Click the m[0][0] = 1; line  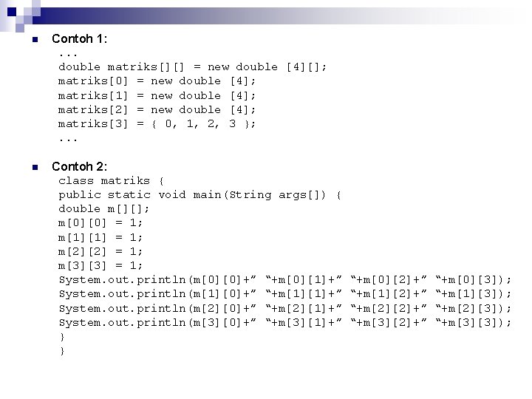click(x=100, y=223)
